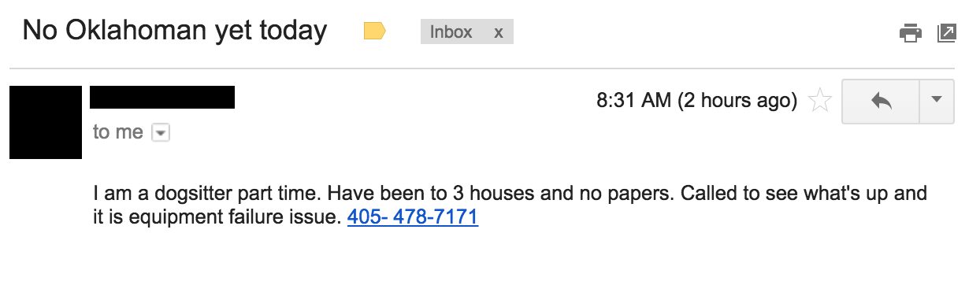
Task: Select the redacted sender name
Action: click(x=162, y=97)
